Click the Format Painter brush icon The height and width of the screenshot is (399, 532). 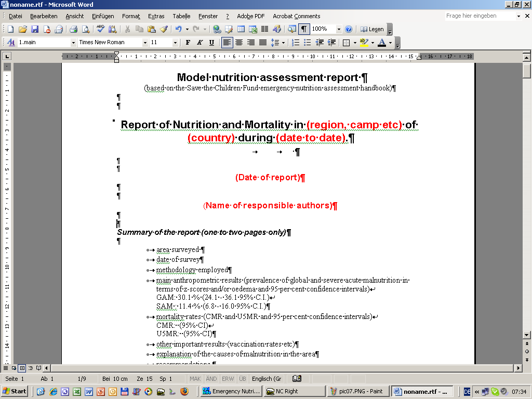click(164, 29)
